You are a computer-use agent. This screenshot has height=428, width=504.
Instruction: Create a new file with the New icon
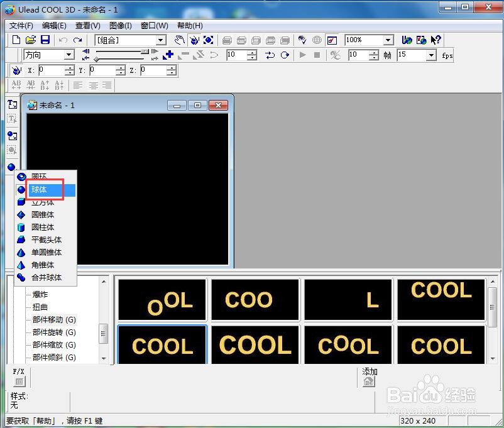tap(16, 40)
